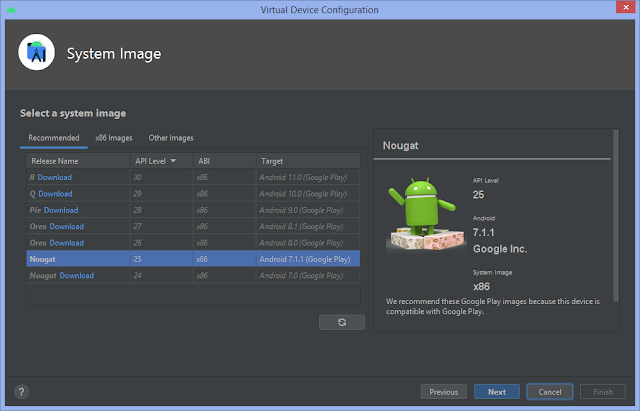
Task: Open the help question mark icon
Action: click(22, 392)
